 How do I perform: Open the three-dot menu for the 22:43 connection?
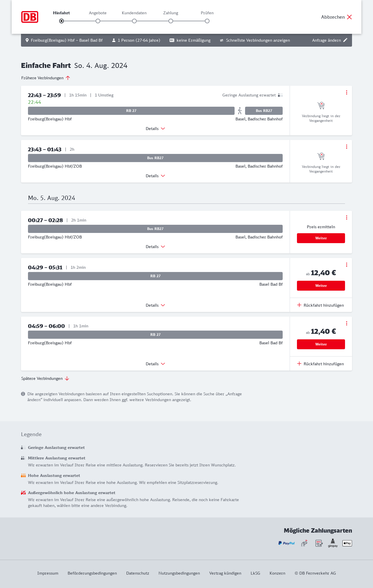point(346,92)
